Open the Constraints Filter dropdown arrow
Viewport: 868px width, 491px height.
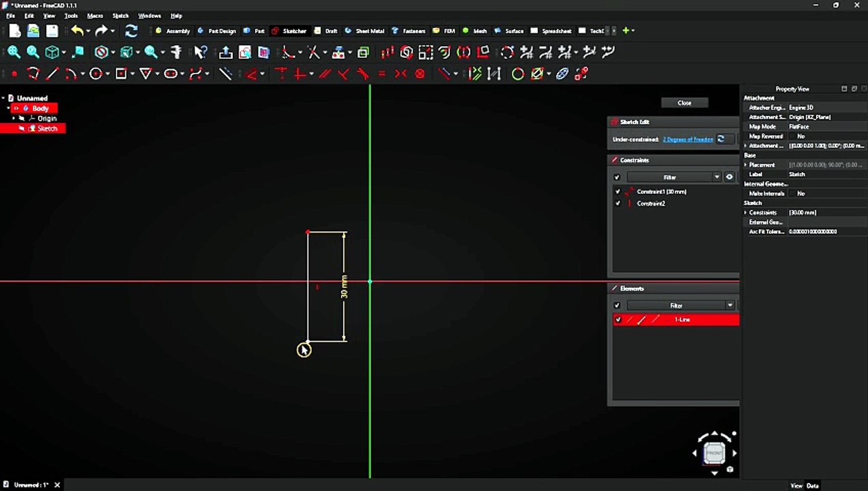click(x=717, y=177)
